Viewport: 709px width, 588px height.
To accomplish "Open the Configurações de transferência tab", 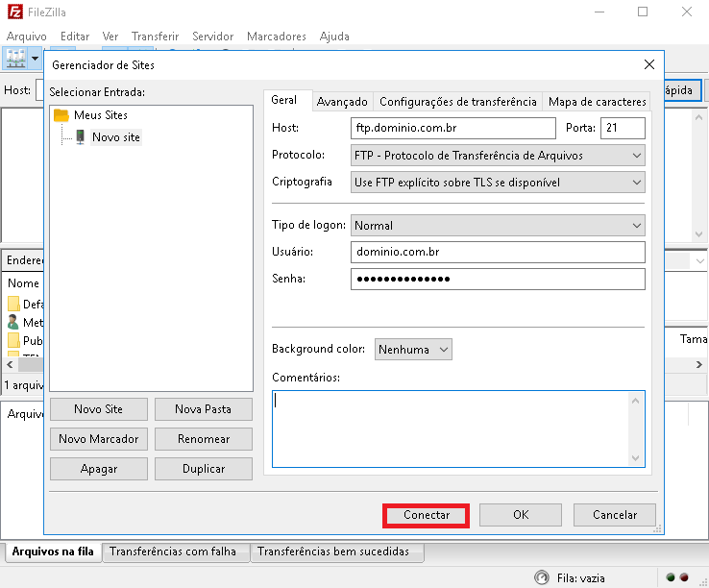I will tap(457, 101).
